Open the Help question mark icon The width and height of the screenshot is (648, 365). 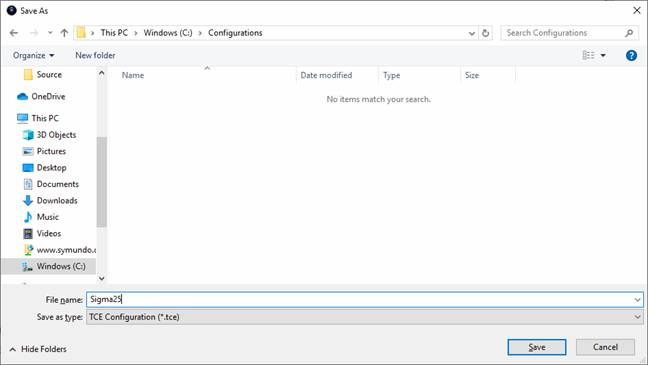631,55
